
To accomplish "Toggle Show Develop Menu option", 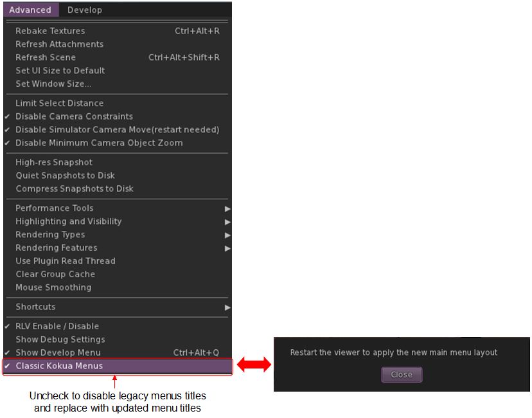I will pyautogui.click(x=58, y=352).
